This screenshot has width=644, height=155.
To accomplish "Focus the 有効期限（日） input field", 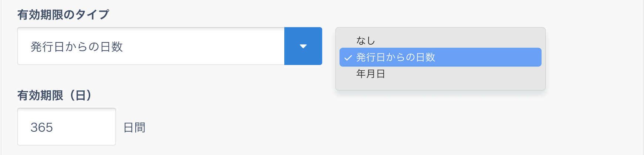I will (67, 127).
